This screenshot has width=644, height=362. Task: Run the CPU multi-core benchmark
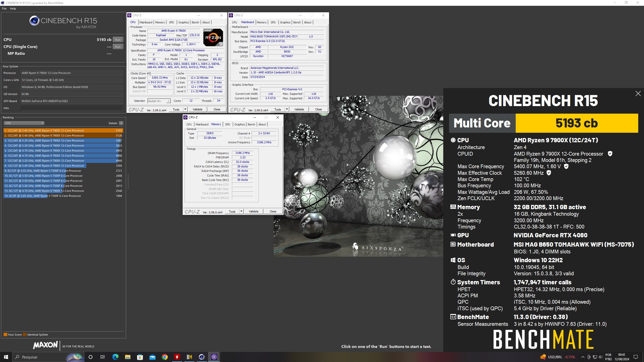pyautogui.click(x=118, y=40)
